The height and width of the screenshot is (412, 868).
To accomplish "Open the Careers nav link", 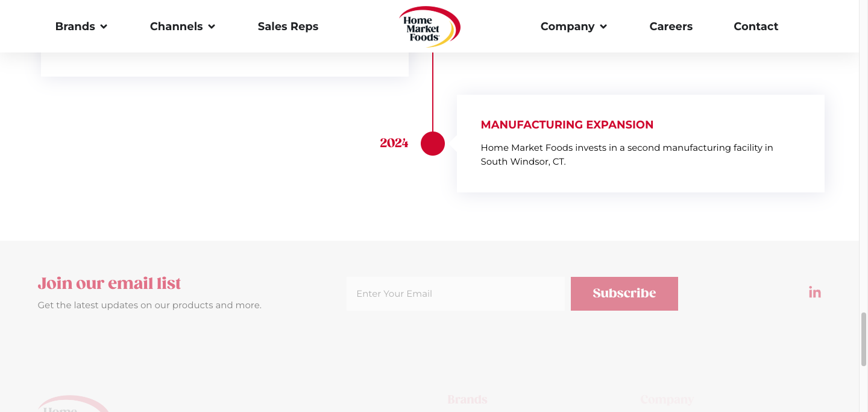I will (x=671, y=27).
